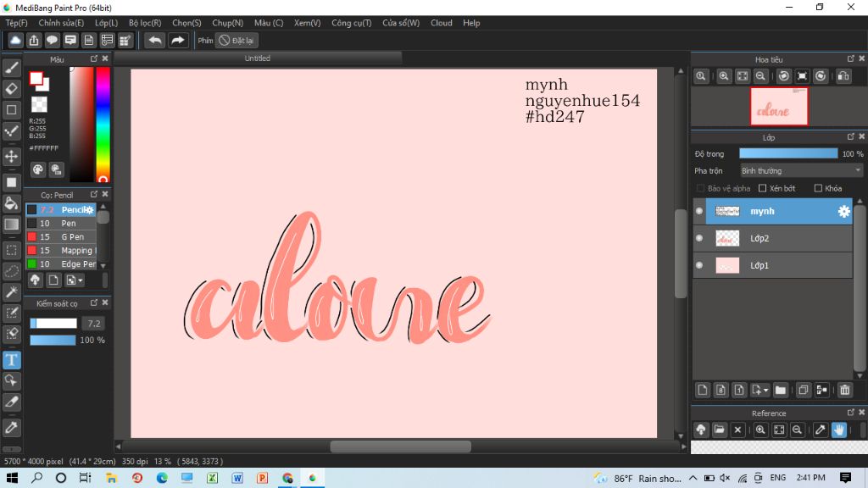Open Excel from the taskbar
868x488 pixels.
(x=212, y=478)
